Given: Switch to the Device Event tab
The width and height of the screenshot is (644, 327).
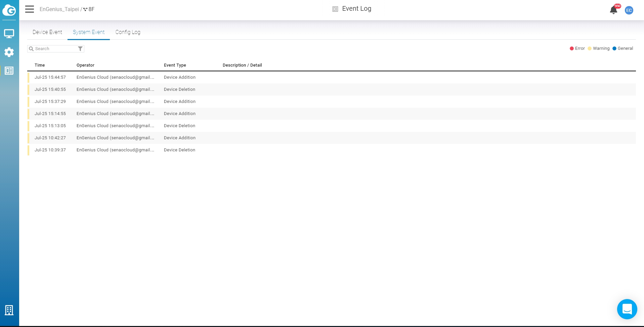Looking at the screenshot, I should 47,32.
